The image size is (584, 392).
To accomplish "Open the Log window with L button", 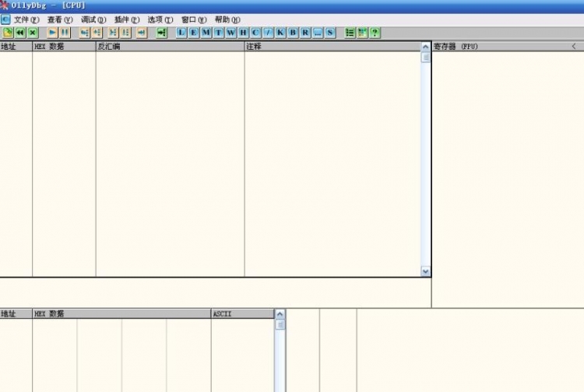I will 181,33.
